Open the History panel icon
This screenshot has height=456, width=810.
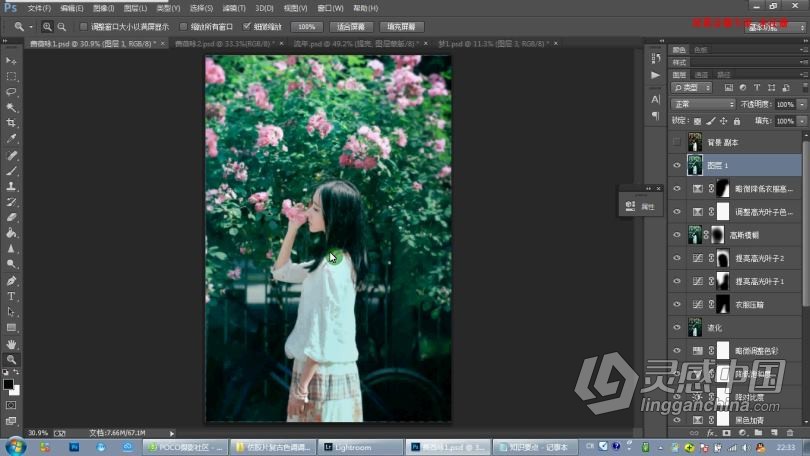(x=656, y=58)
